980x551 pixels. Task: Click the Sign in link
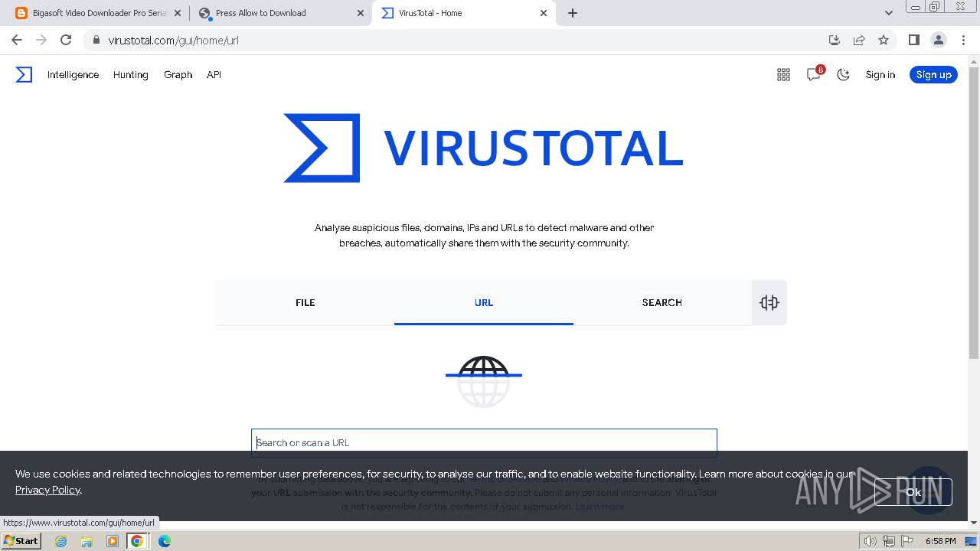point(880,74)
